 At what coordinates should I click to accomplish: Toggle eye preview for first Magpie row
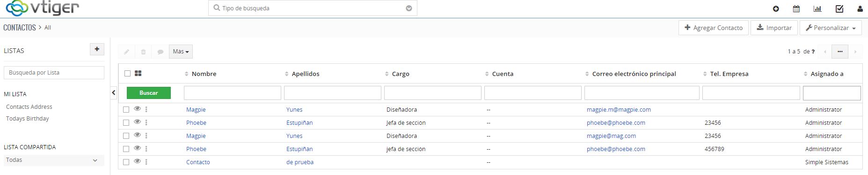137,109
